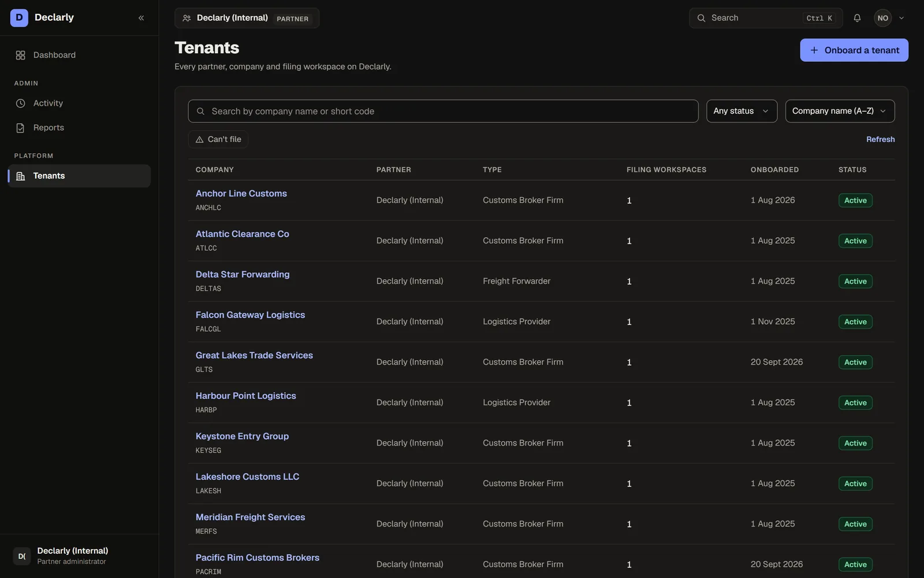Click Logistics Provider for Harbour Point Logistics
The image size is (924, 578).
[516, 403]
